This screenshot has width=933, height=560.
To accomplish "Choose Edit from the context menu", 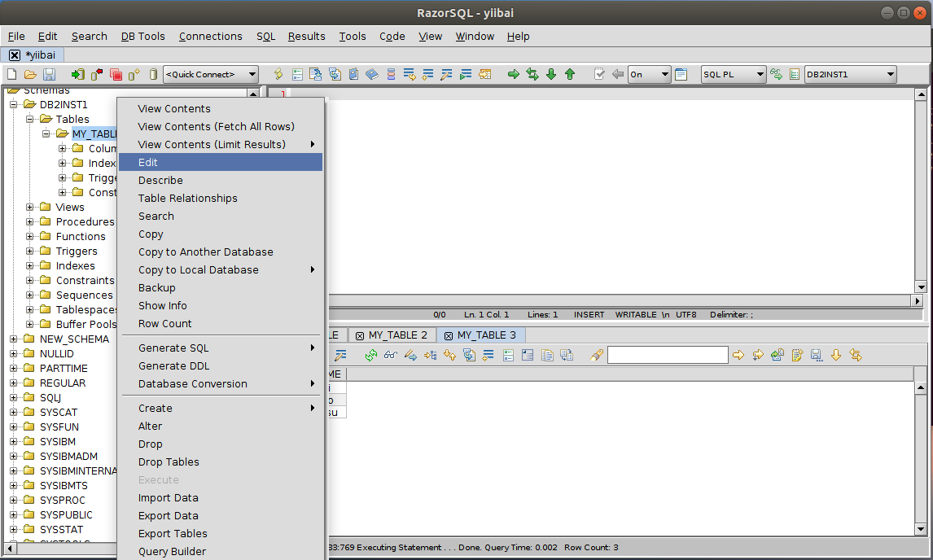I will 148,163.
